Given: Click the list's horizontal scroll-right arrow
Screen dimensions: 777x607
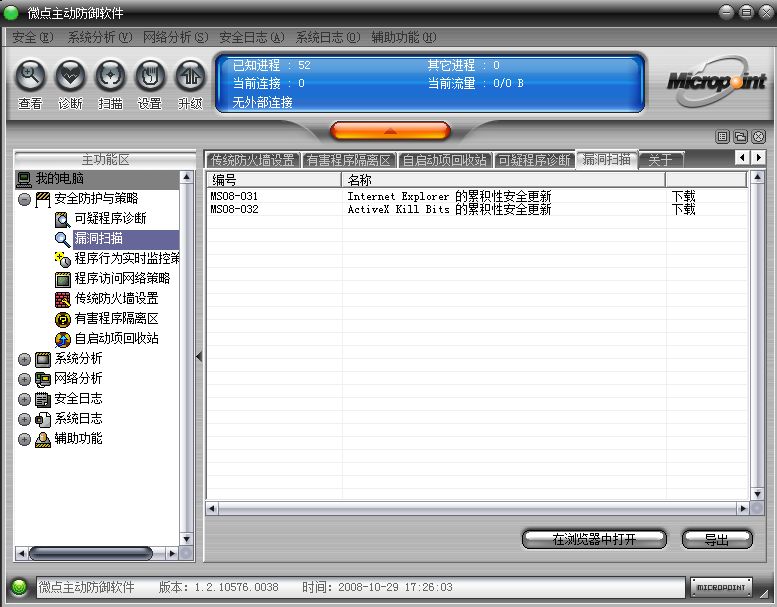Looking at the screenshot, I should [x=743, y=508].
